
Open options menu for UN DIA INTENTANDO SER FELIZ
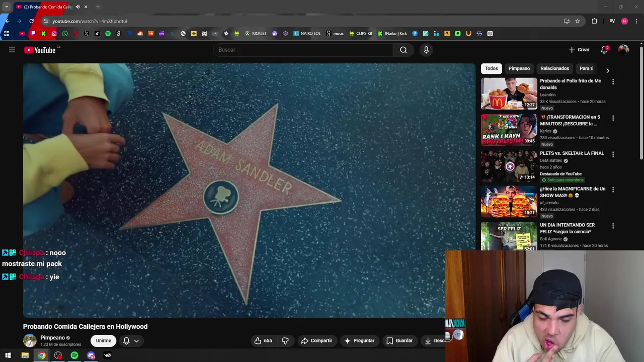click(x=613, y=226)
